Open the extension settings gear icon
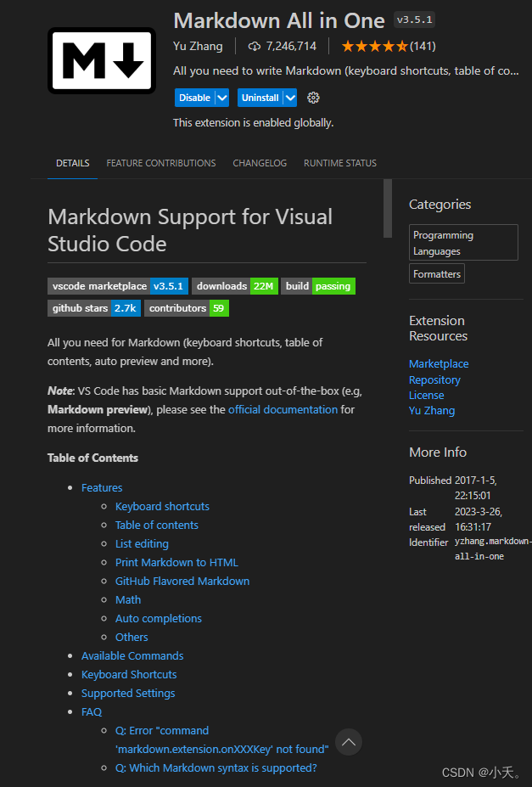Viewport: 532px width, 787px height. tap(313, 98)
